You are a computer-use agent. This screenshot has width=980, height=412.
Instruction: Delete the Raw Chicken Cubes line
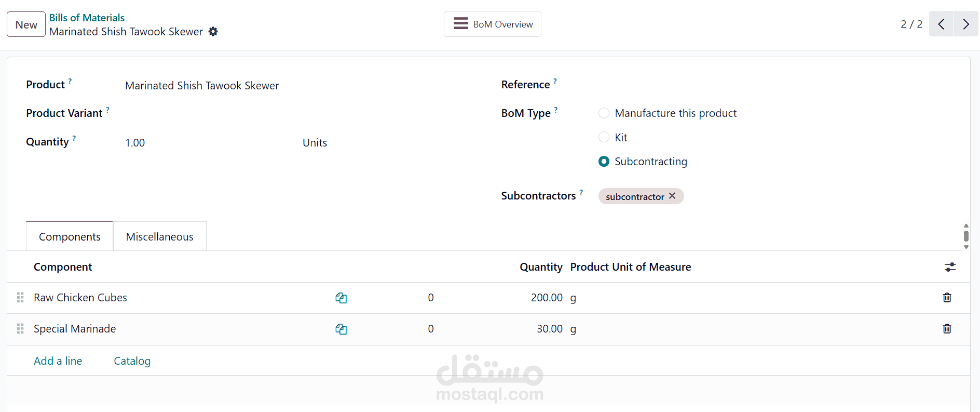(x=947, y=298)
